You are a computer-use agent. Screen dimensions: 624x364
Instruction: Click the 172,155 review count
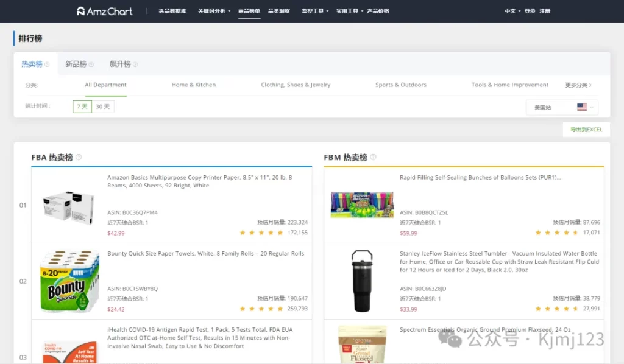[297, 233]
